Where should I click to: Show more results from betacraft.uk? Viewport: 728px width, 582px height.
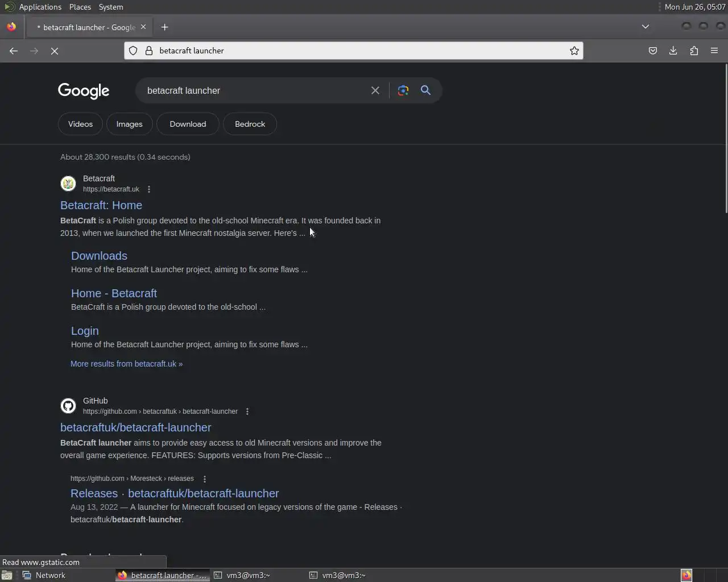tap(126, 364)
